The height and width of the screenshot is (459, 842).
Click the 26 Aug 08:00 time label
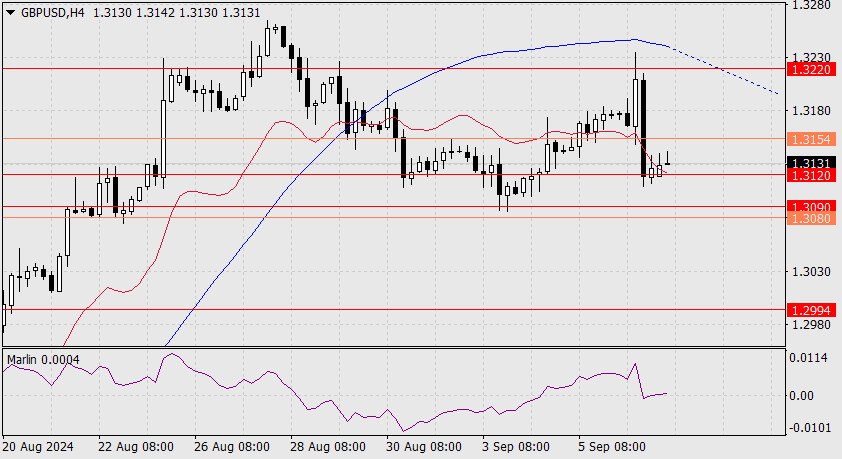pyautogui.click(x=232, y=447)
